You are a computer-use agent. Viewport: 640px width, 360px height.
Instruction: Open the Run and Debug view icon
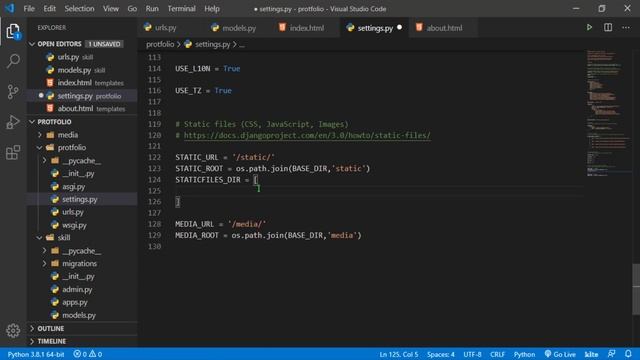click(13, 122)
